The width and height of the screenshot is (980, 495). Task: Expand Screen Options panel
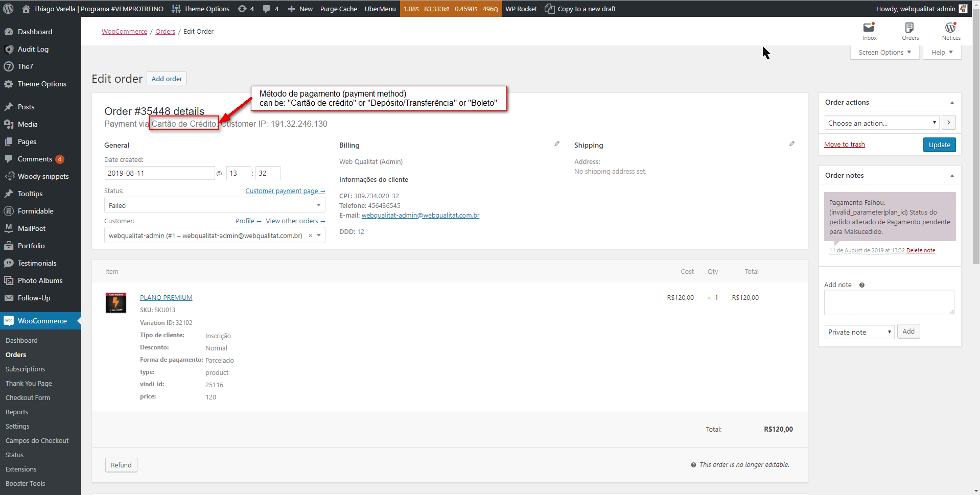[x=884, y=52]
